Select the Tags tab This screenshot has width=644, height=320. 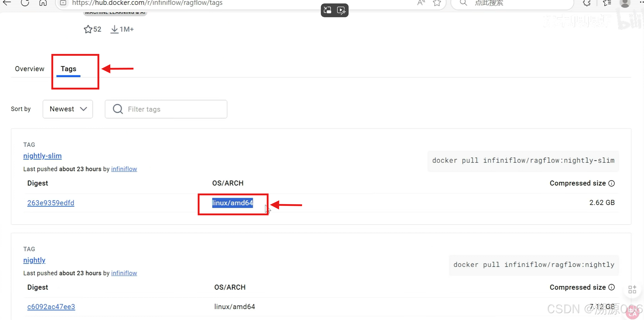pos(69,69)
